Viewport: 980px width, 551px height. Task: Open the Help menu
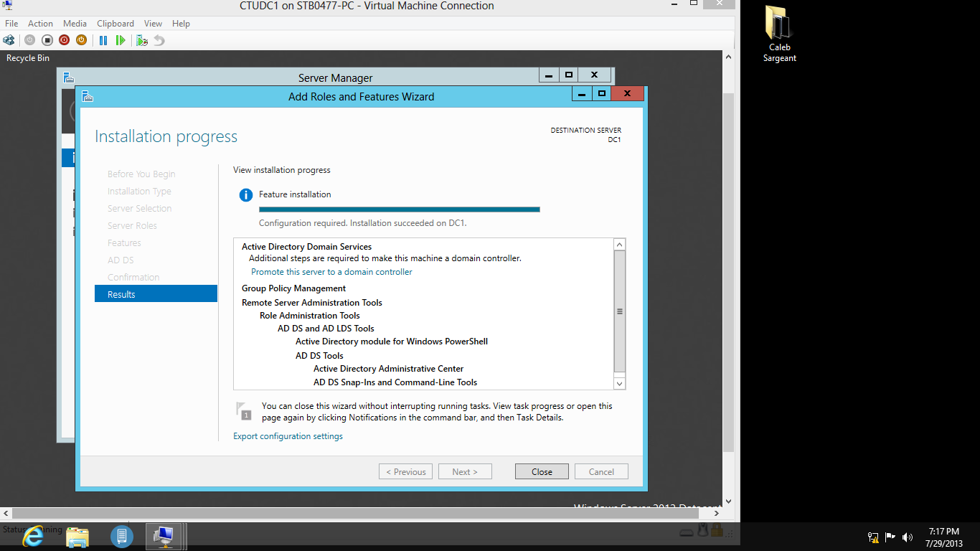click(181, 24)
